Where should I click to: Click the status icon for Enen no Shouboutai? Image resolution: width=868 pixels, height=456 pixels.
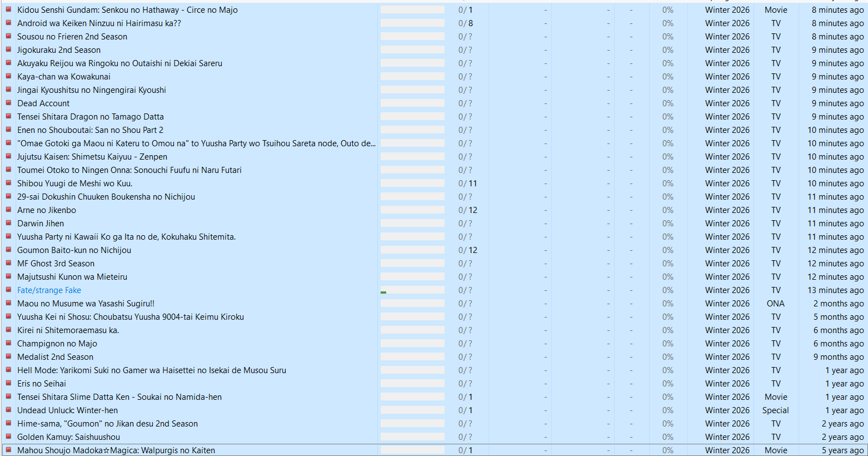click(8, 130)
